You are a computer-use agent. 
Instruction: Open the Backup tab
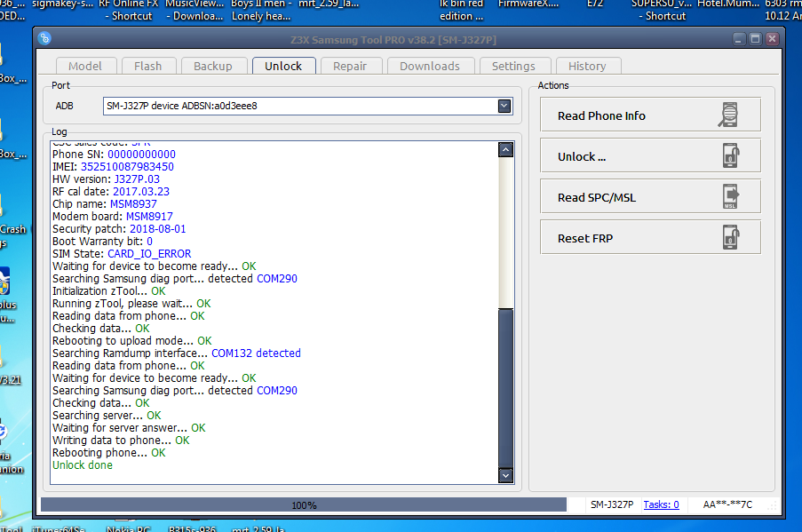click(x=213, y=66)
